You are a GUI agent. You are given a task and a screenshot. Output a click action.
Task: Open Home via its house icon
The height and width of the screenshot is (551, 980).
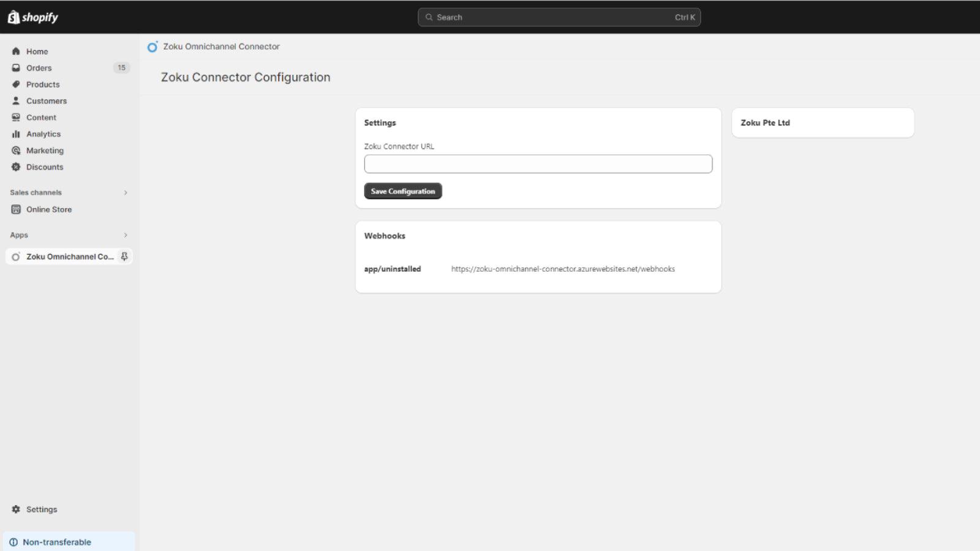(x=16, y=51)
